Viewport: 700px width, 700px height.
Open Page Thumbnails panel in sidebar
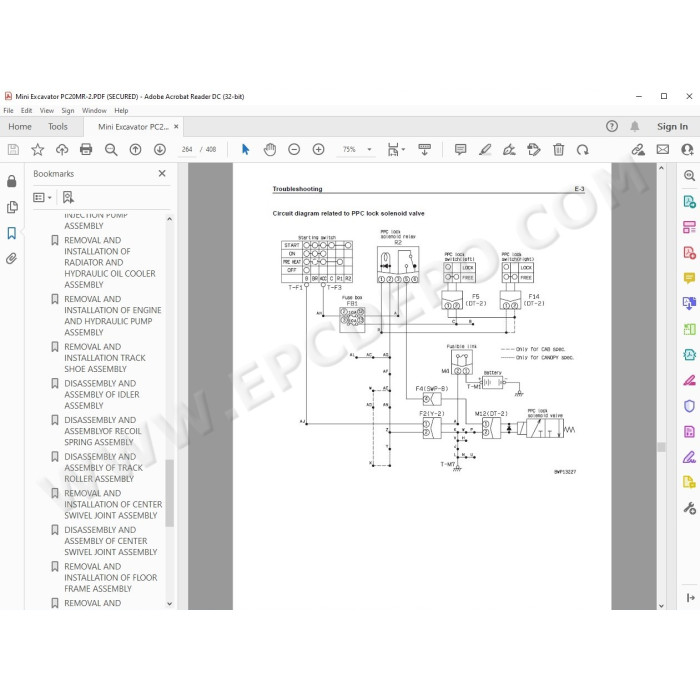click(x=12, y=207)
